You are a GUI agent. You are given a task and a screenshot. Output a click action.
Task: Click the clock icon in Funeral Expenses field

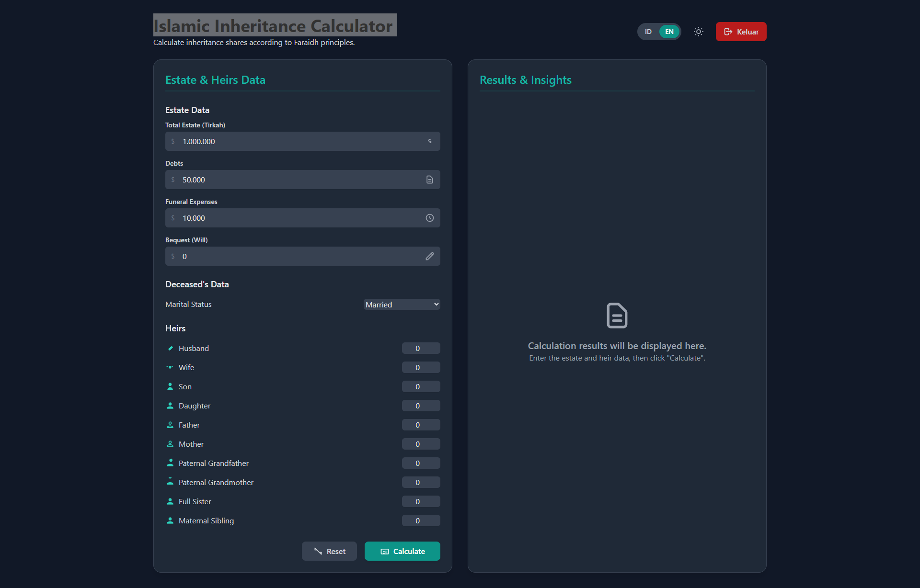tap(429, 218)
